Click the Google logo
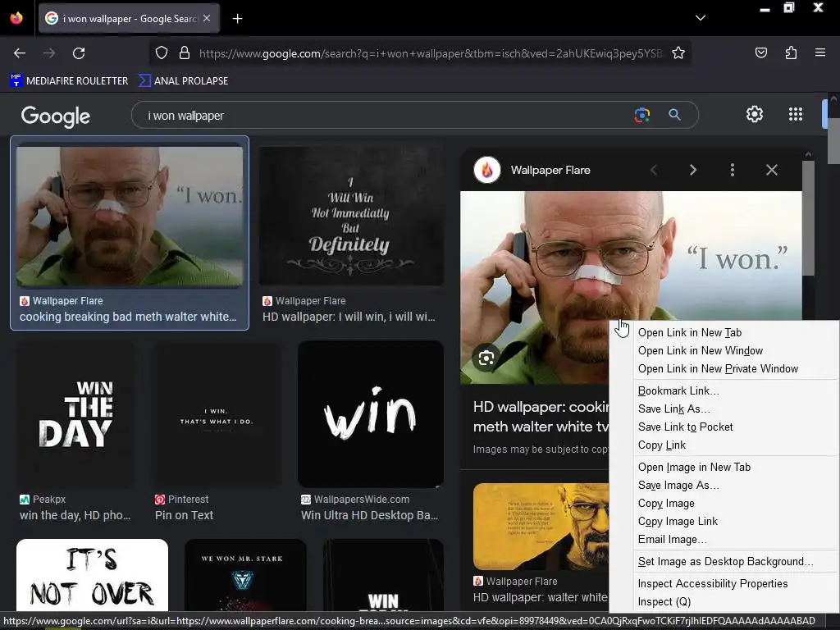 point(56,116)
